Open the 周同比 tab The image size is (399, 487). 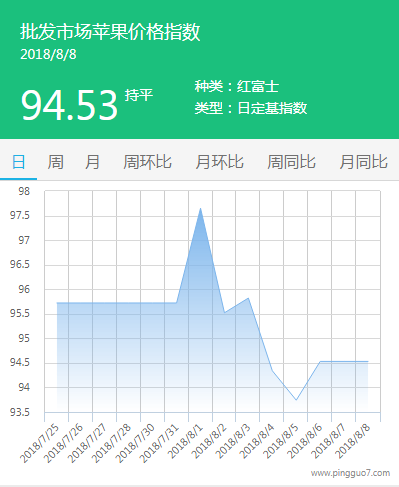point(291,162)
